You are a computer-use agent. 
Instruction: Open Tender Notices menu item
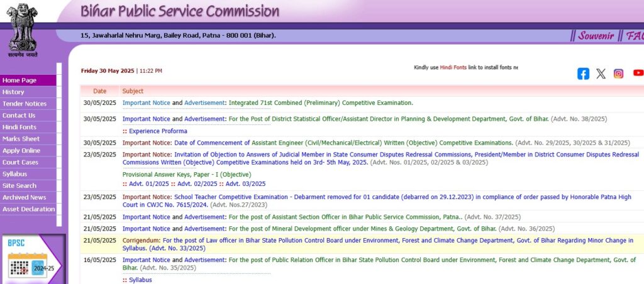[x=28, y=104]
